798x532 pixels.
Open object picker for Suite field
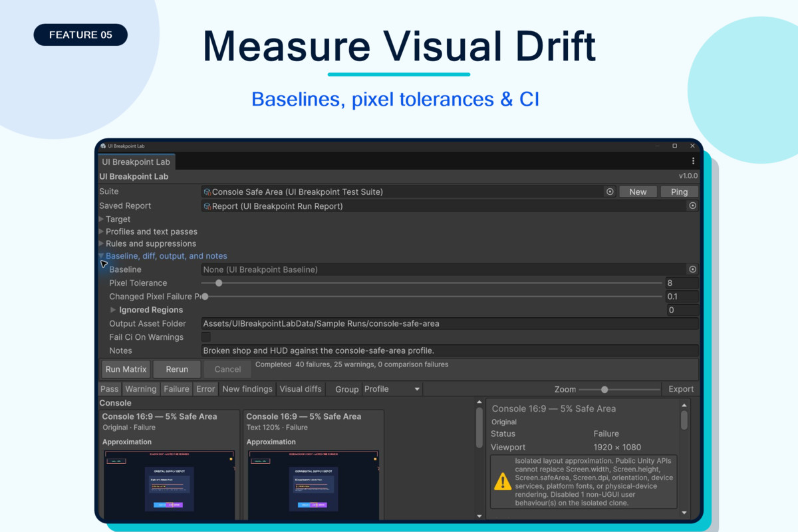(x=610, y=192)
